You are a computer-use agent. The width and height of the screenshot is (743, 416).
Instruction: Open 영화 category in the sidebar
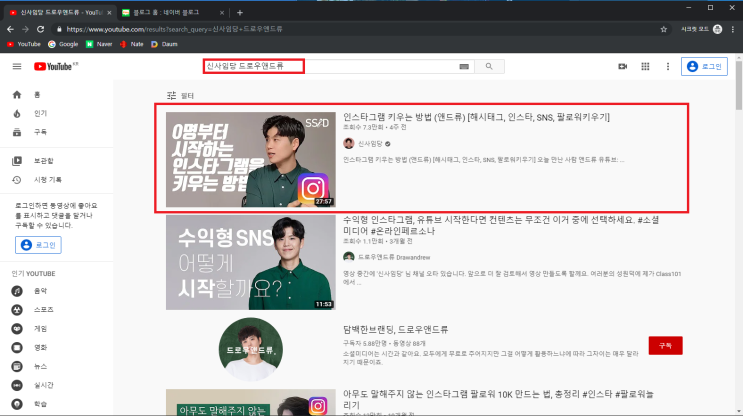(x=56, y=348)
